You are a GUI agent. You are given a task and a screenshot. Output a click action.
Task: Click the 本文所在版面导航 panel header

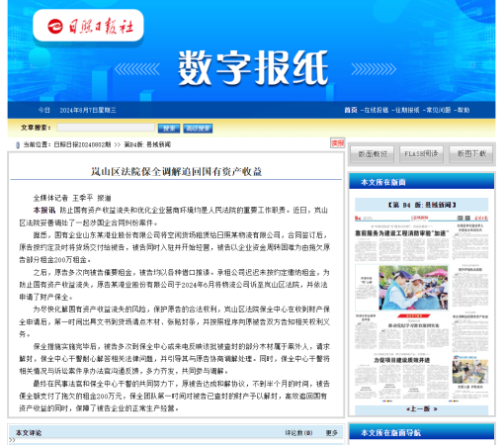[422, 432]
